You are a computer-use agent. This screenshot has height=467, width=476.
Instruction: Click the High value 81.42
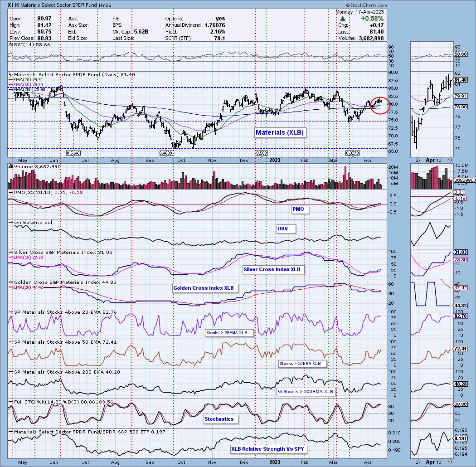point(44,25)
